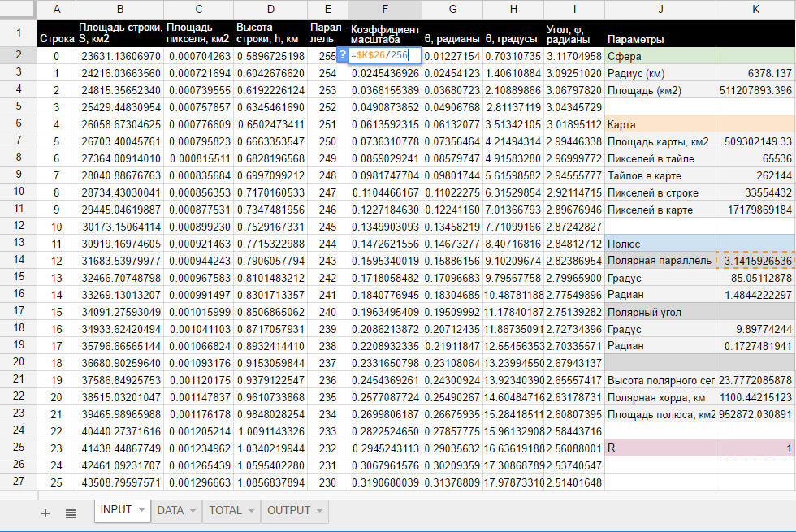This screenshot has width=796, height=532.
Task: Switch to the DATA sheet tab
Action: point(171,511)
